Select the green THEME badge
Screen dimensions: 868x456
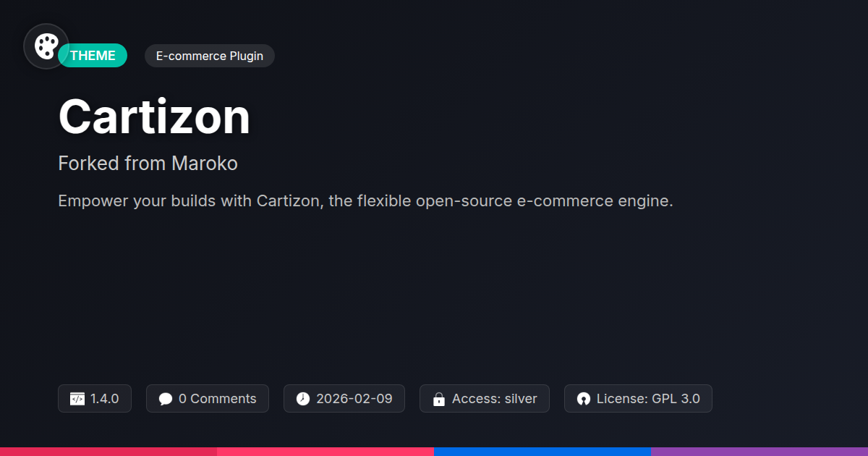94,56
